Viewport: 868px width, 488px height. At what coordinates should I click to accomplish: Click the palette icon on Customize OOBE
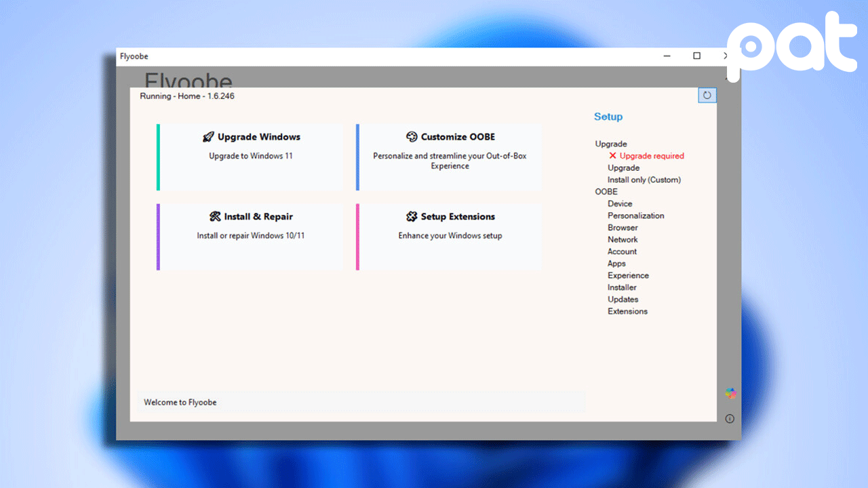click(x=412, y=137)
